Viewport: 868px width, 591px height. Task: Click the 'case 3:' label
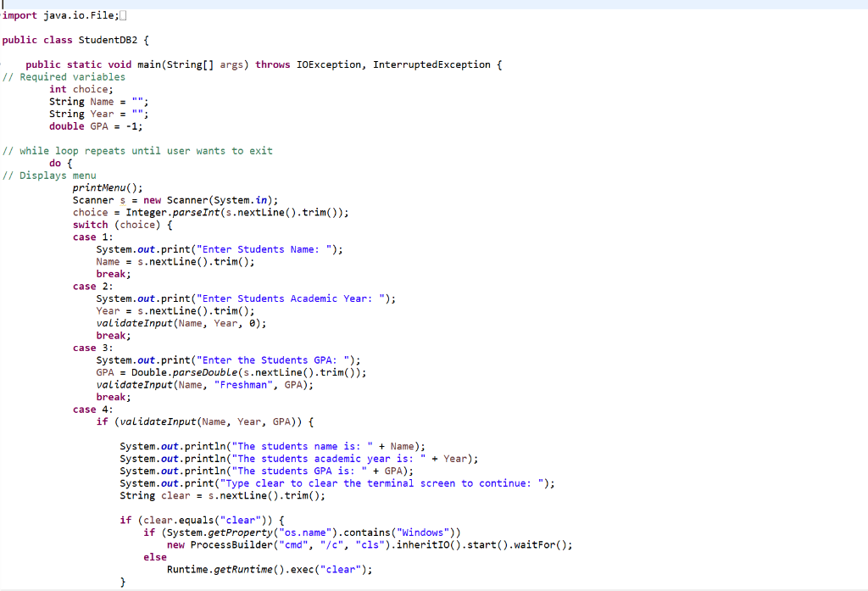[x=92, y=348]
